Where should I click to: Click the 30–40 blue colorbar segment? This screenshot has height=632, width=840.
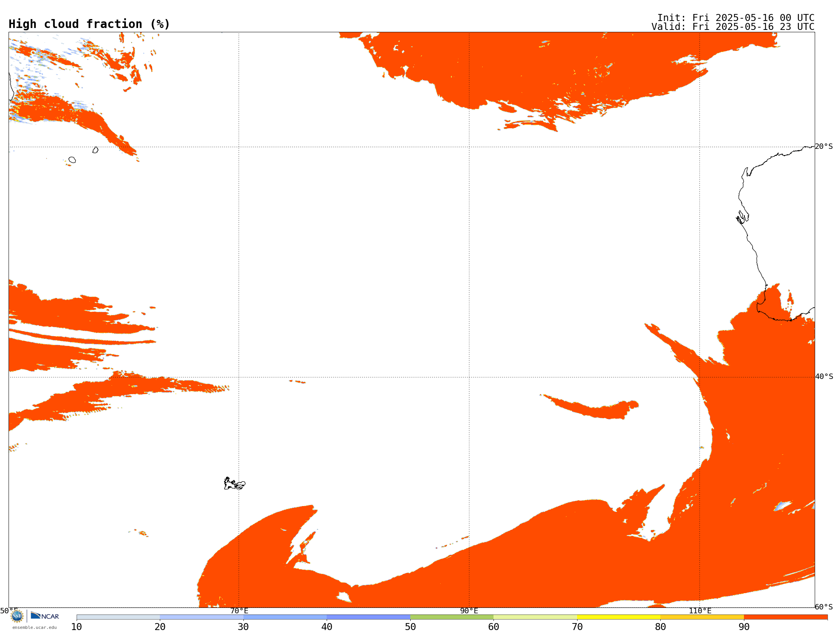[x=285, y=617]
